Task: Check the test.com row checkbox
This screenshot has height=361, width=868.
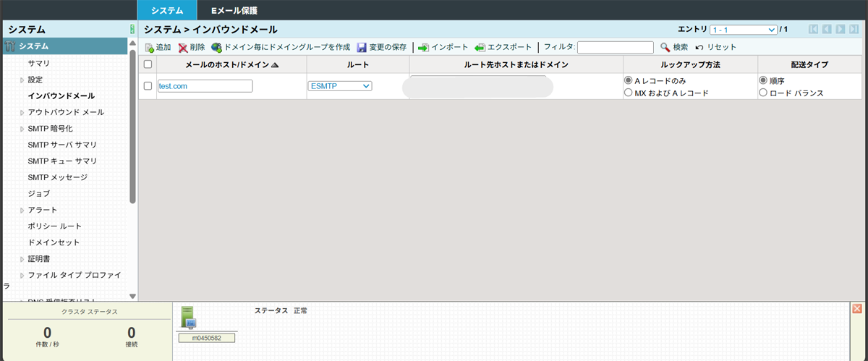Action: tap(148, 86)
